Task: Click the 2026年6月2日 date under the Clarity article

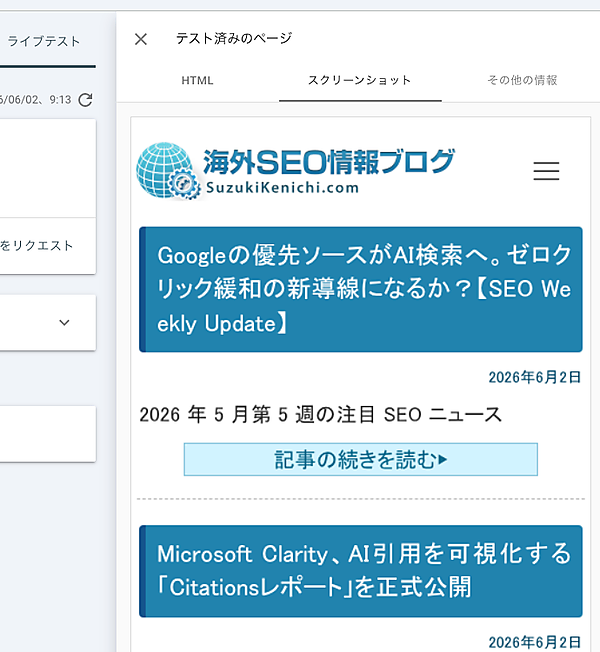Action: (535, 642)
